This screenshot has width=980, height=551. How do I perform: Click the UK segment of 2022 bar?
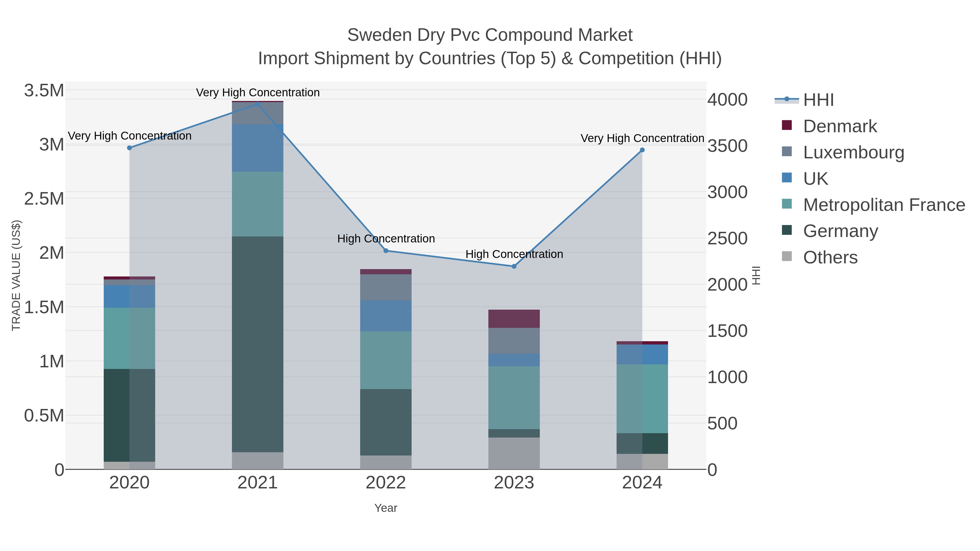click(386, 316)
